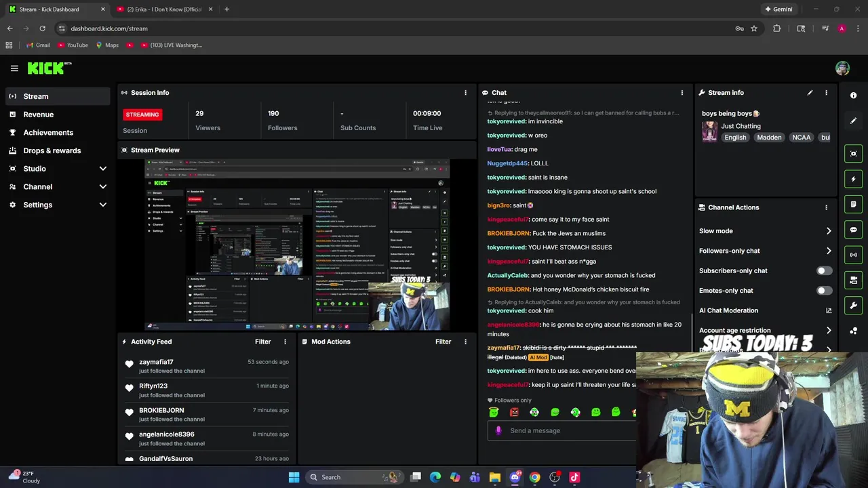Enable Subscribers-only chat toggle
868x488 pixels.
tap(824, 270)
